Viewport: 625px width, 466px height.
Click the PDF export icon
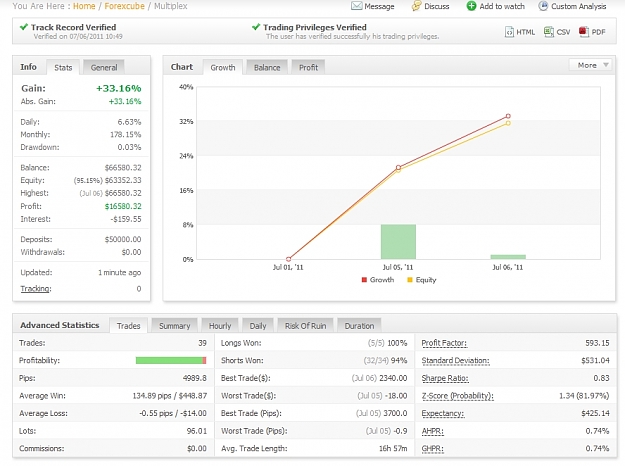tap(584, 32)
